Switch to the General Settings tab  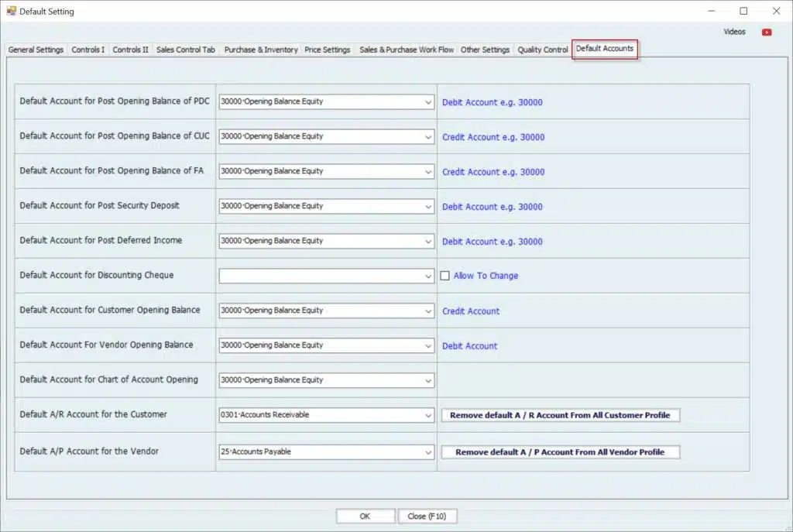[36, 50]
